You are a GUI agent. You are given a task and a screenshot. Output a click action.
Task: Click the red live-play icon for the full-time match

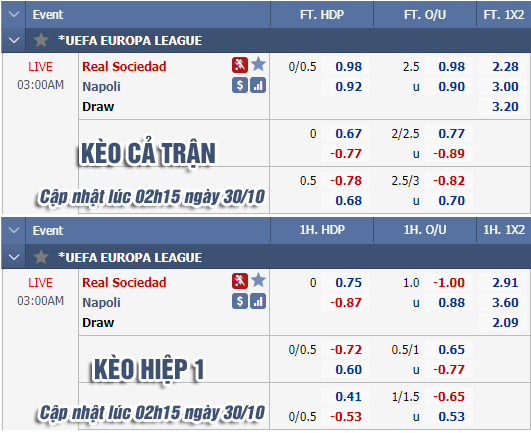click(x=240, y=65)
